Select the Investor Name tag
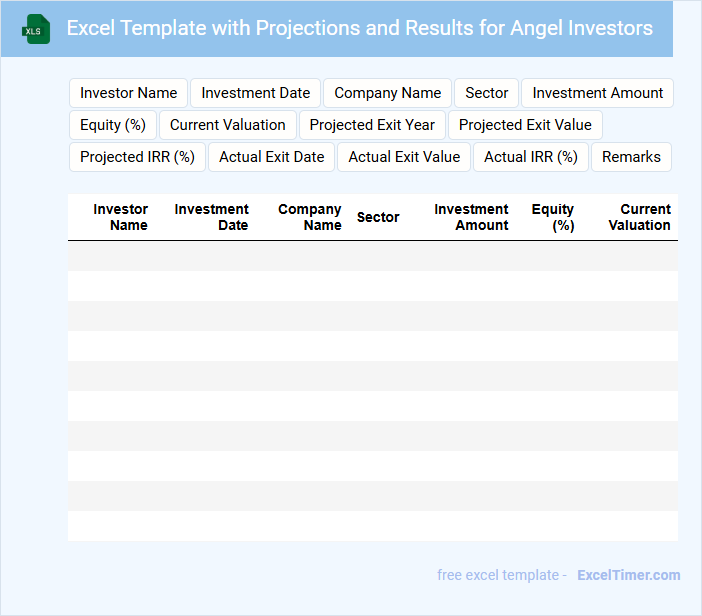This screenshot has width=702, height=616. 128,93
